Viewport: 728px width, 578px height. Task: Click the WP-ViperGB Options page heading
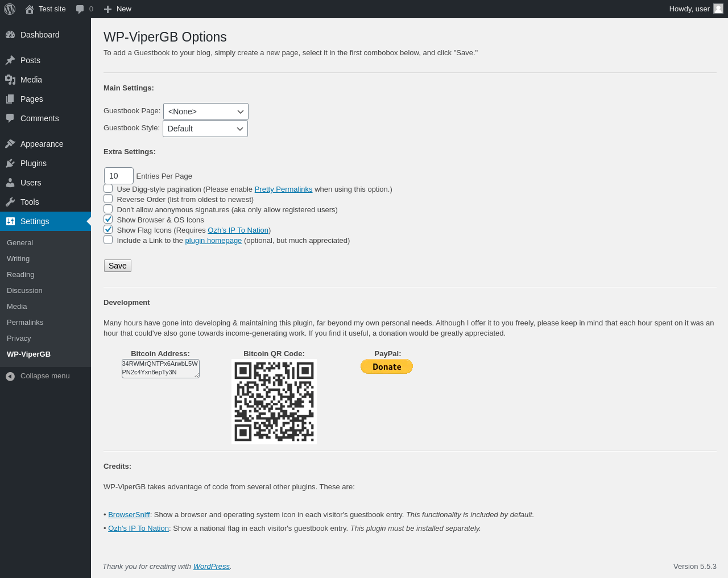(165, 37)
